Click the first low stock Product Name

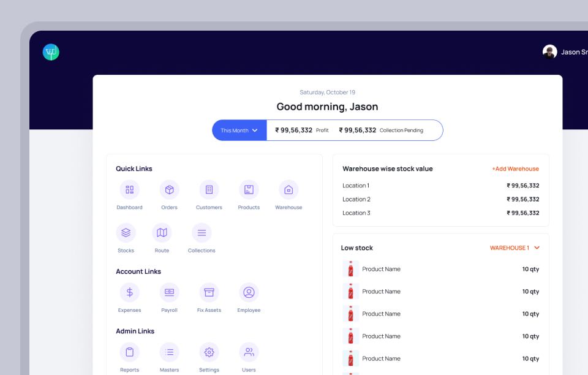(381, 269)
